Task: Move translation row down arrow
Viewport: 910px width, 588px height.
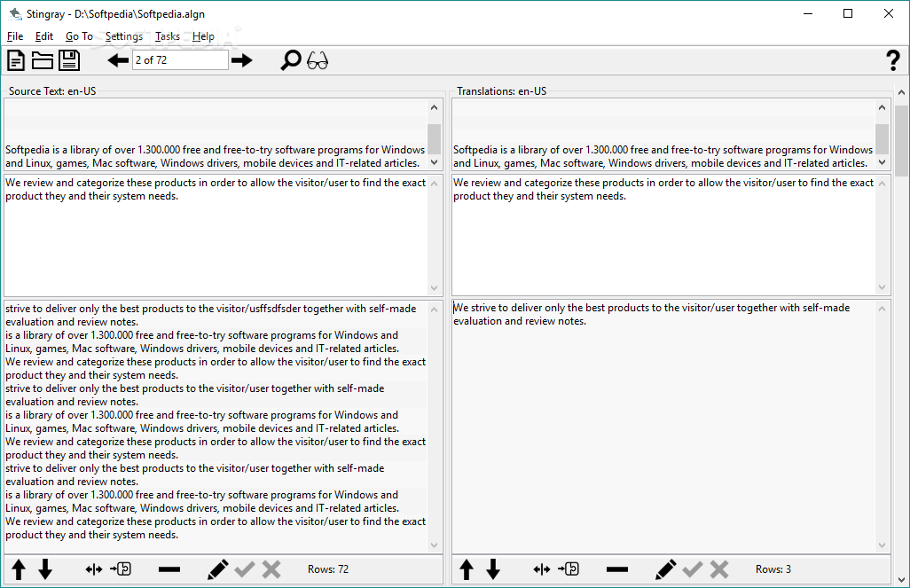Action: click(x=493, y=569)
